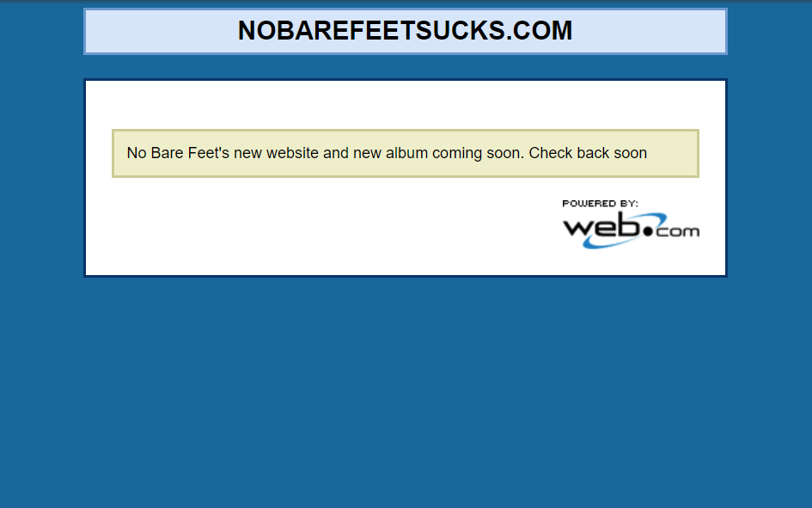The image size is (812, 508).
Task: Click the black dot in web.com logo
Action: pos(647,231)
